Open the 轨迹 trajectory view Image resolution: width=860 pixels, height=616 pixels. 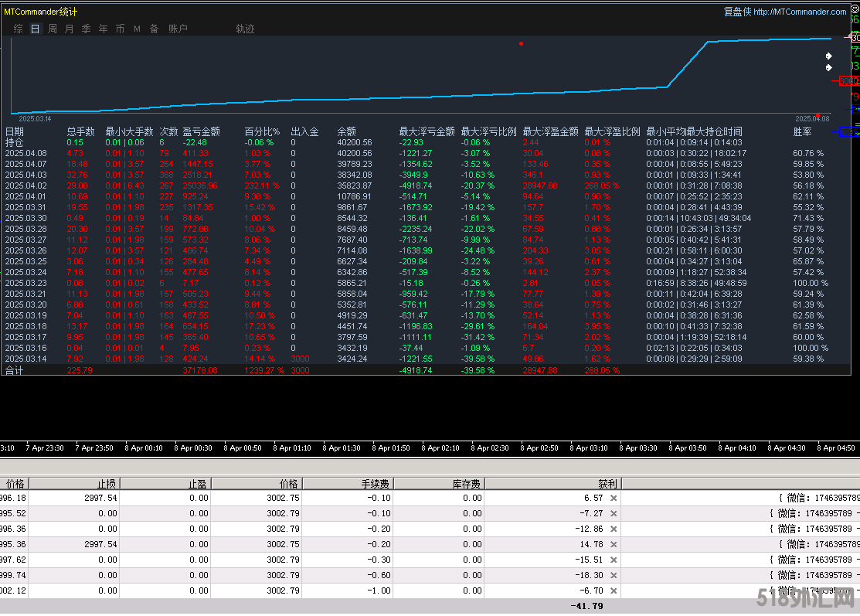245,29
